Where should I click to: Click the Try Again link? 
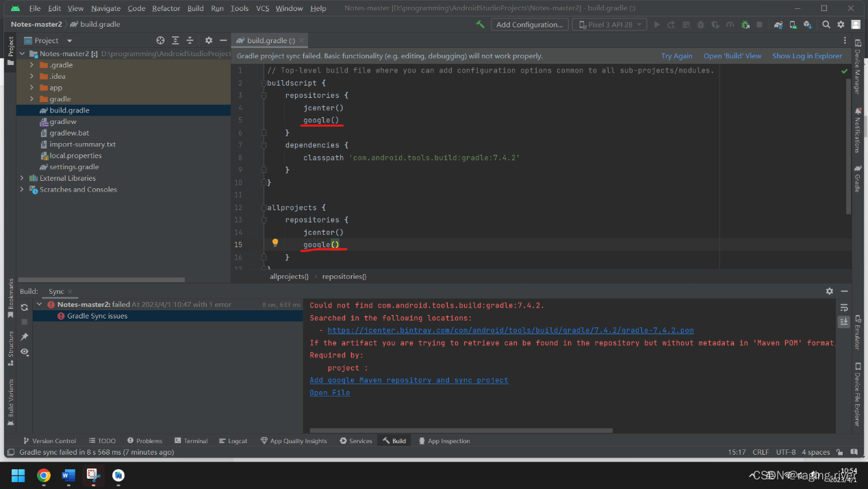pyautogui.click(x=676, y=56)
